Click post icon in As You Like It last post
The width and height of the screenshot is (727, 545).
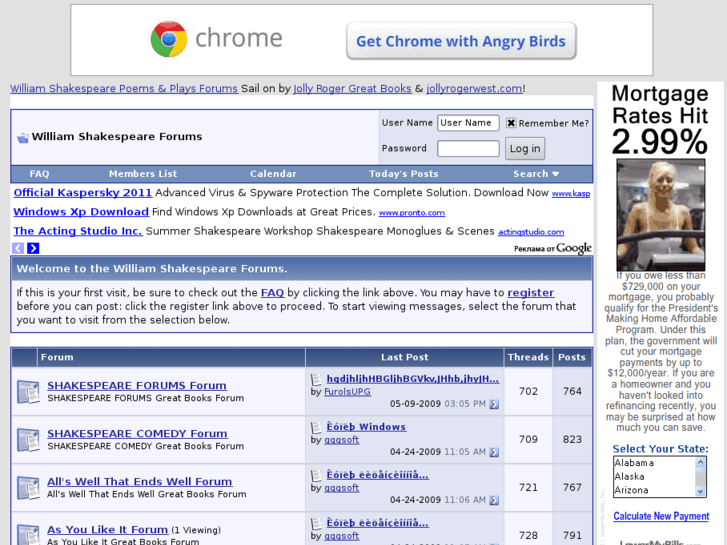(x=316, y=524)
